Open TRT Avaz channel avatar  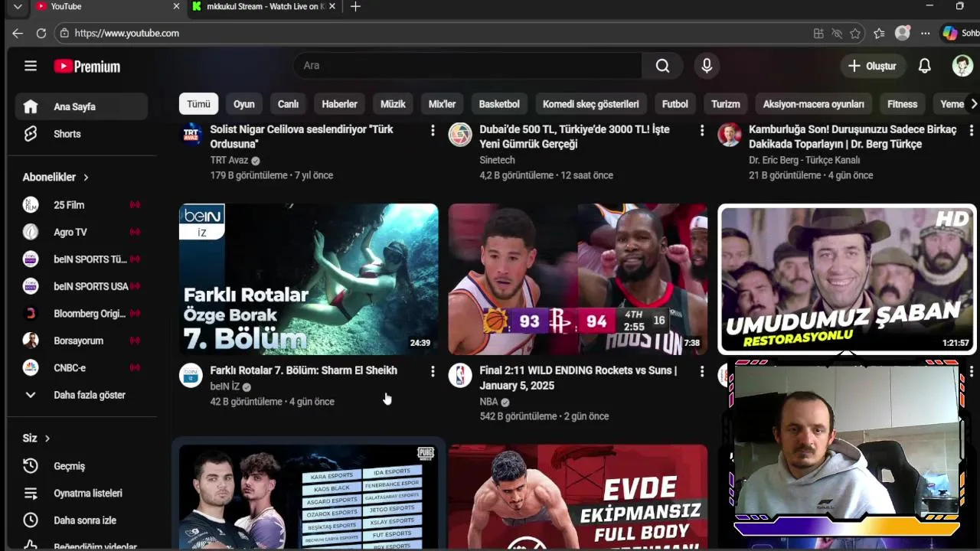(191, 135)
